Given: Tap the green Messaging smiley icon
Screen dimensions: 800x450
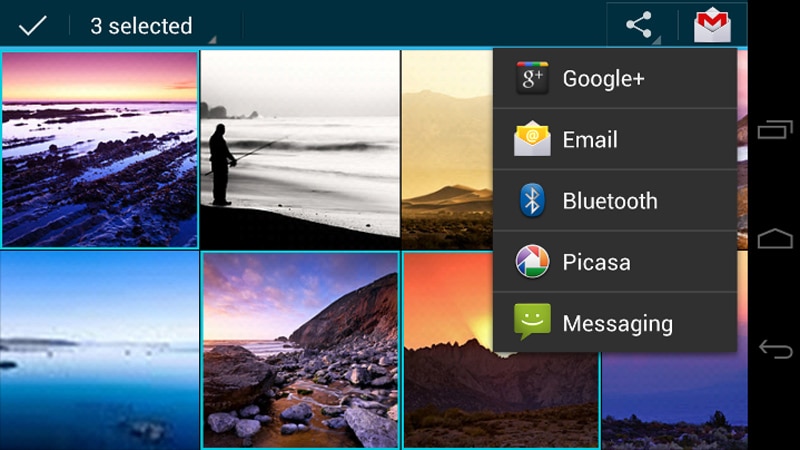Looking at the screenshot, I should (532, 323).
